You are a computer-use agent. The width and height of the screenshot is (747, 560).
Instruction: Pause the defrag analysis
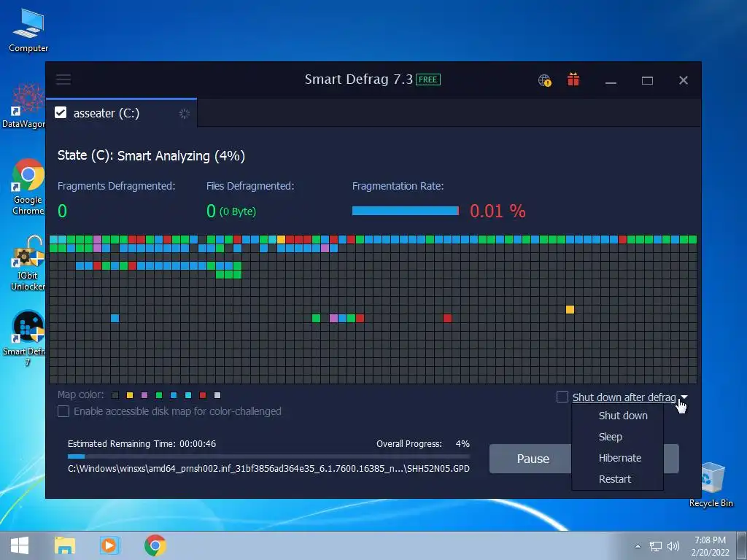coord(533,459)
